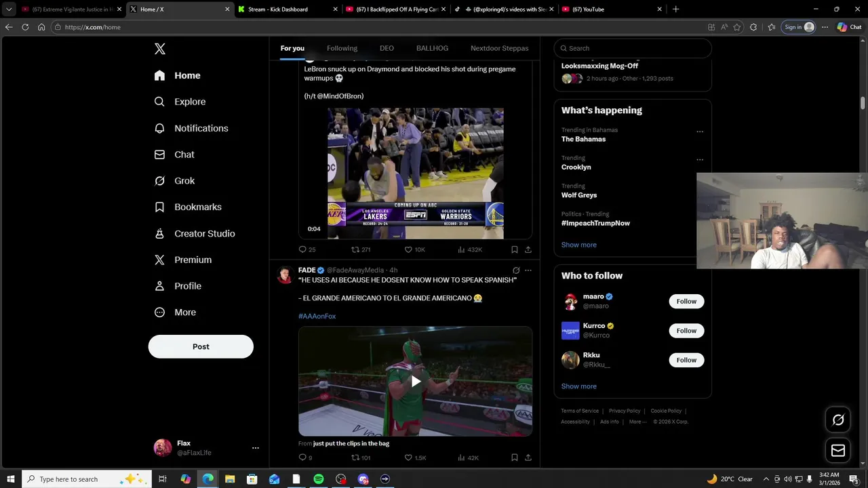Open Chat envelope in sidebar
The width and height of the screenshot is (868, 488).
click(x=159, y=155)
